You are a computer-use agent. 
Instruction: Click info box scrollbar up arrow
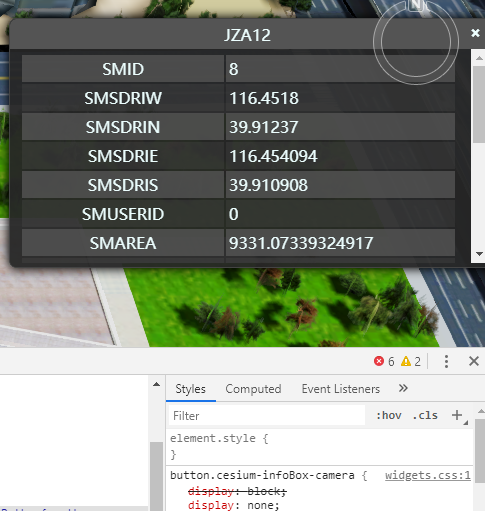click(x=479, y=58)
